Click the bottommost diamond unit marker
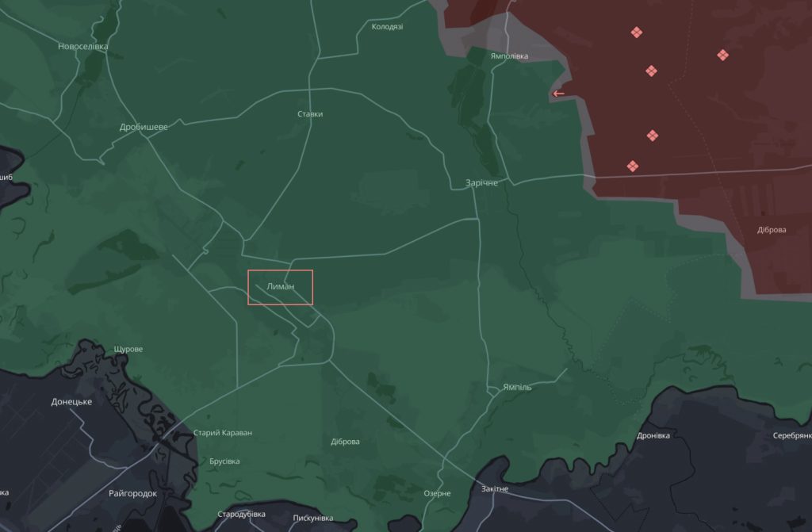The image size is (812, 532). 633,166
